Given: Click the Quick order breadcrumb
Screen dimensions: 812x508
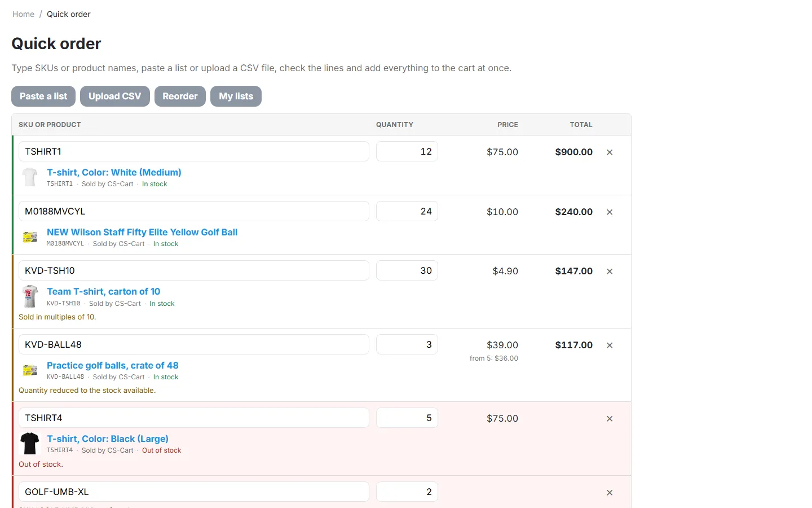Looking at the screenshot, I should tap(69, 14).
